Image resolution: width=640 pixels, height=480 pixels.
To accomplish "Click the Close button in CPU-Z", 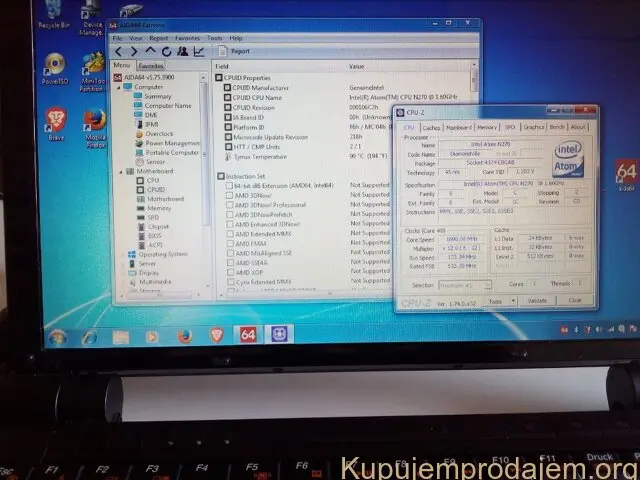I will [x=576, y=300].
